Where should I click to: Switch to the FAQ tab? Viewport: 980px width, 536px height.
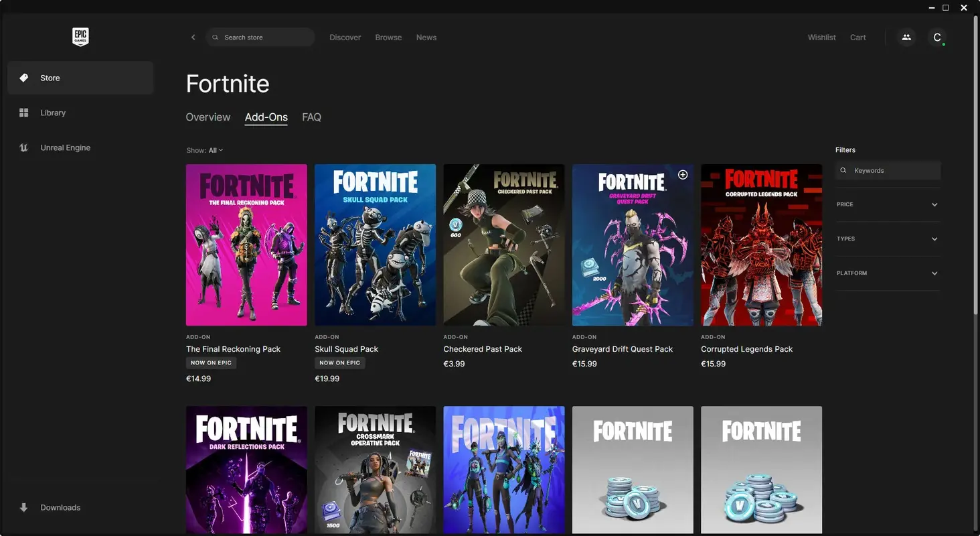coord(311,117)
